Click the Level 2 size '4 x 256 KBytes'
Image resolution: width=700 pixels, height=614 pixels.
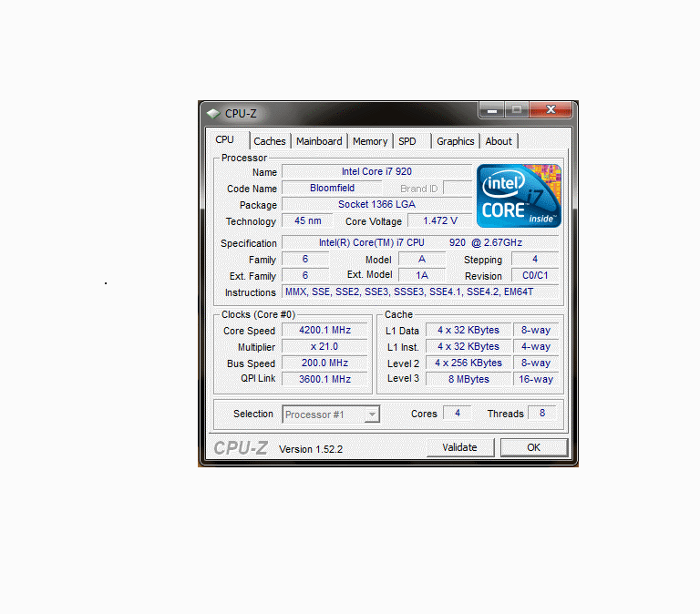pyautogui.click(x=468, y=363)
